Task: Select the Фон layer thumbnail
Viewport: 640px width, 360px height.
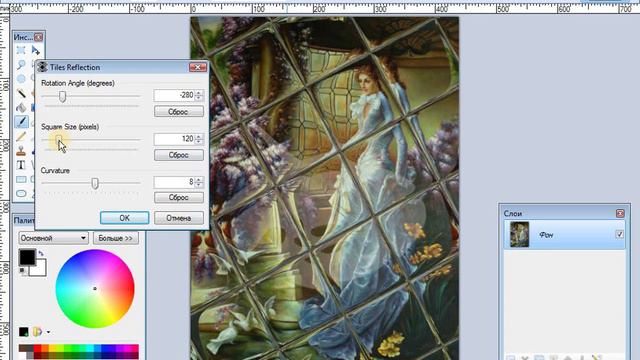Action: [x=520, y=235]
